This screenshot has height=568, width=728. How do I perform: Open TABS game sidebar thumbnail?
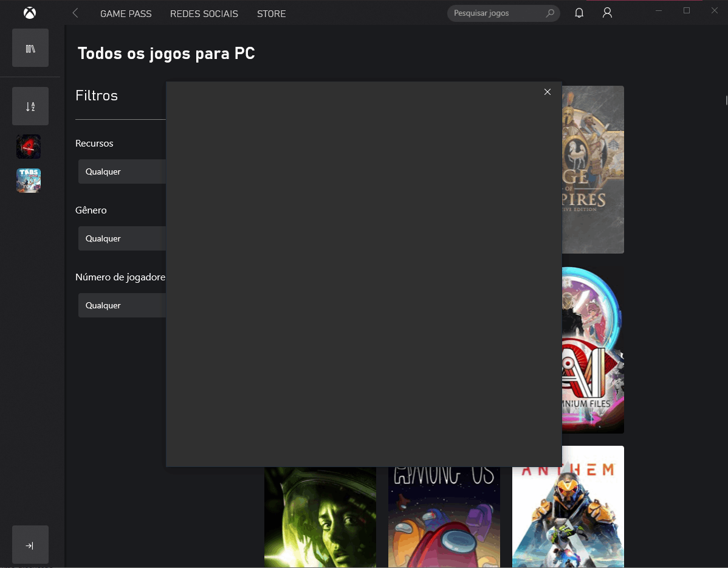click(x=29, y=181)
